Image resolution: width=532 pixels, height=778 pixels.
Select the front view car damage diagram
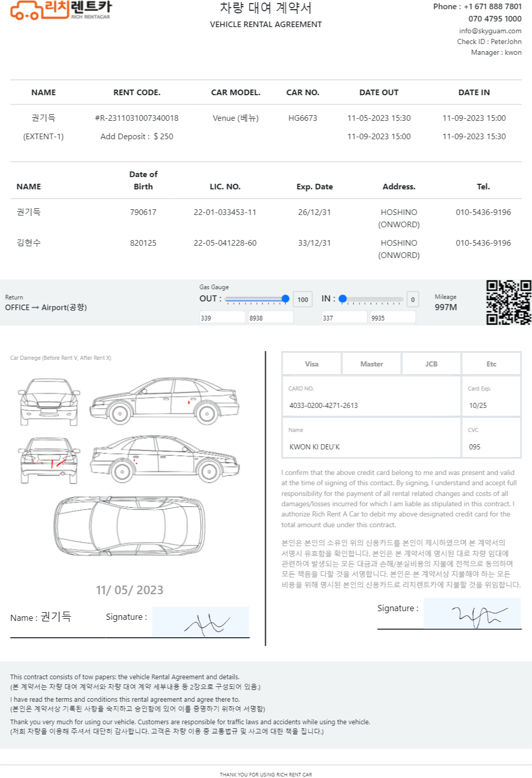(x=49, y=402)
